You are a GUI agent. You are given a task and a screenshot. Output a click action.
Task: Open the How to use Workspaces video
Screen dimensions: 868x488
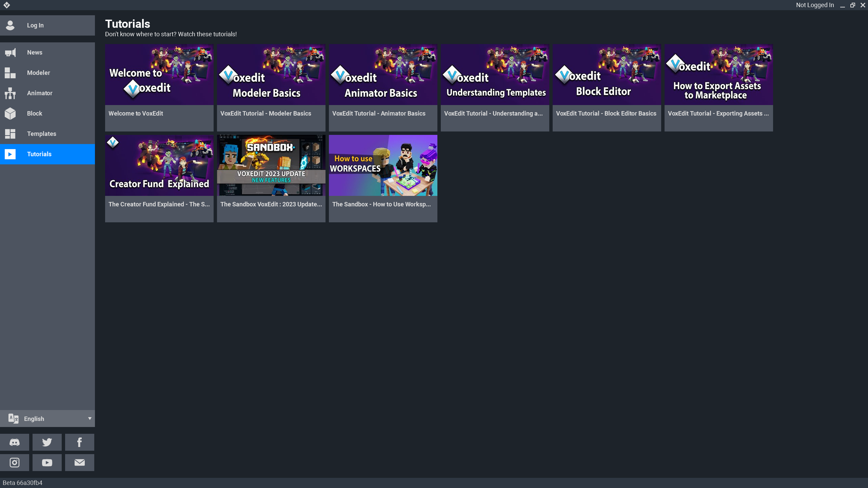(383, 165)
